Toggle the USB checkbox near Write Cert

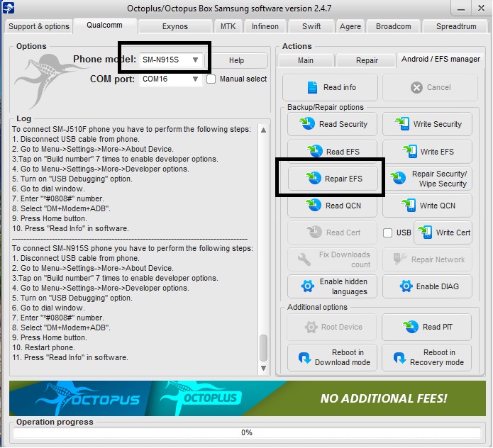click(388, 233)
